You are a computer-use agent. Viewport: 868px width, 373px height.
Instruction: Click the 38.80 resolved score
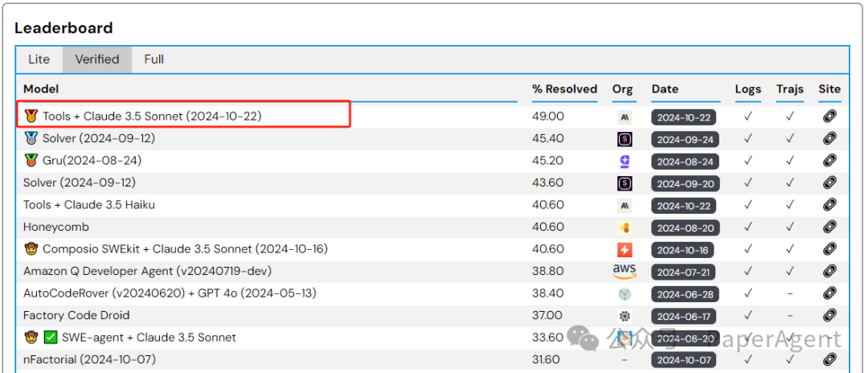(x=548, y=271)
